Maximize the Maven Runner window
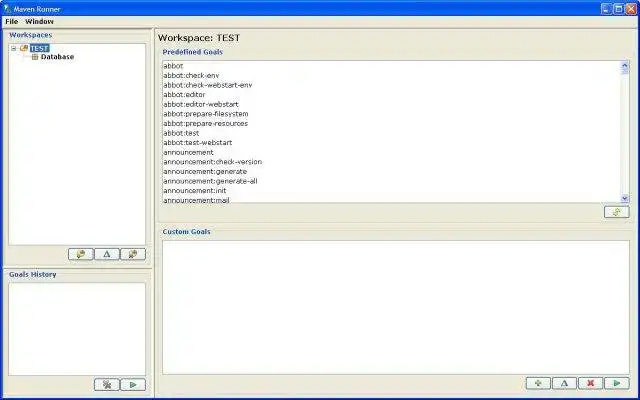 pyautogui.click(x=619, y=9)
